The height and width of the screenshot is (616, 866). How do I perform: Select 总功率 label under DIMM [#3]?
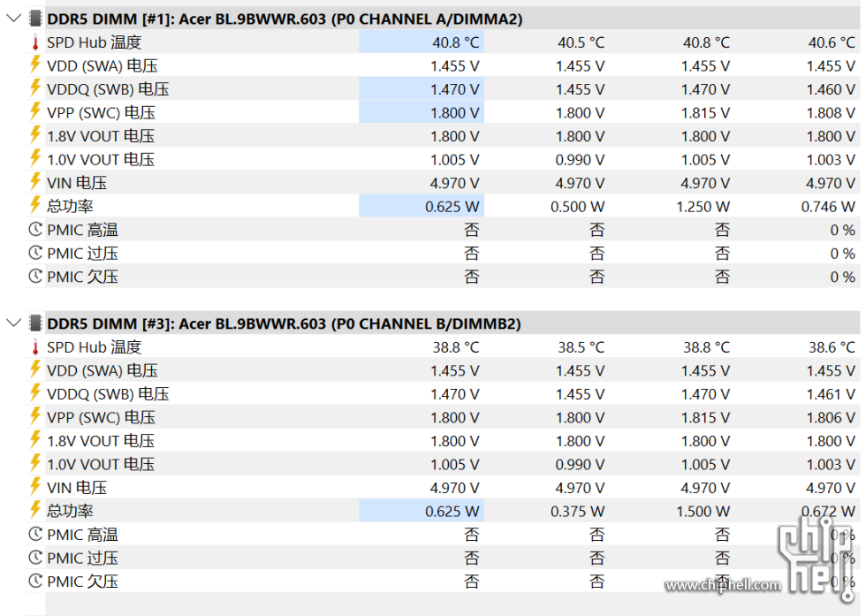click(70, 511)
